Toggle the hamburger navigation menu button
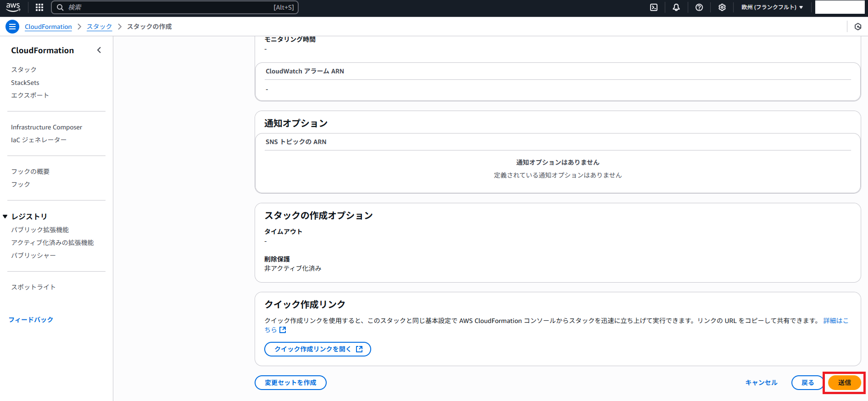The image size is (868, 401). click(x=12, y=27)
